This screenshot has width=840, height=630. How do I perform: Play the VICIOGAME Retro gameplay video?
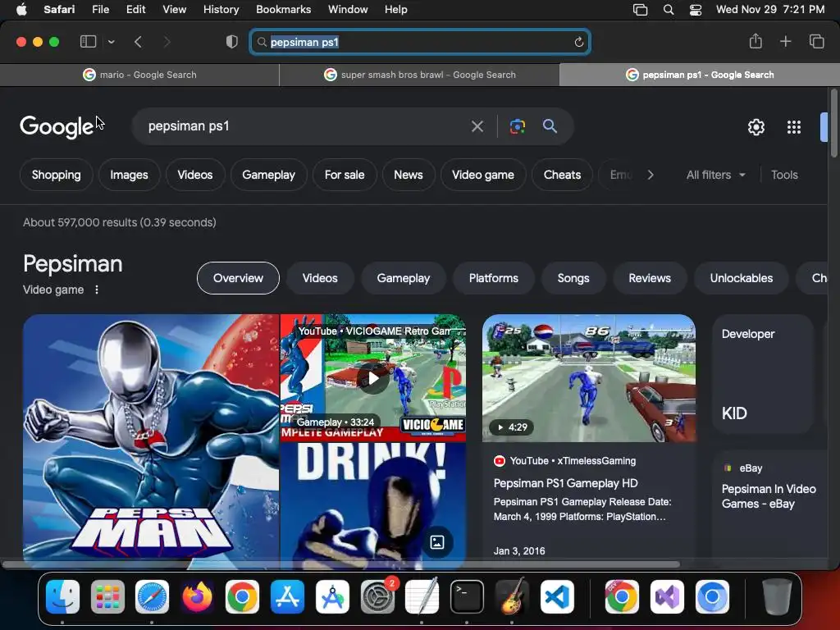click(x=373, y=378)
